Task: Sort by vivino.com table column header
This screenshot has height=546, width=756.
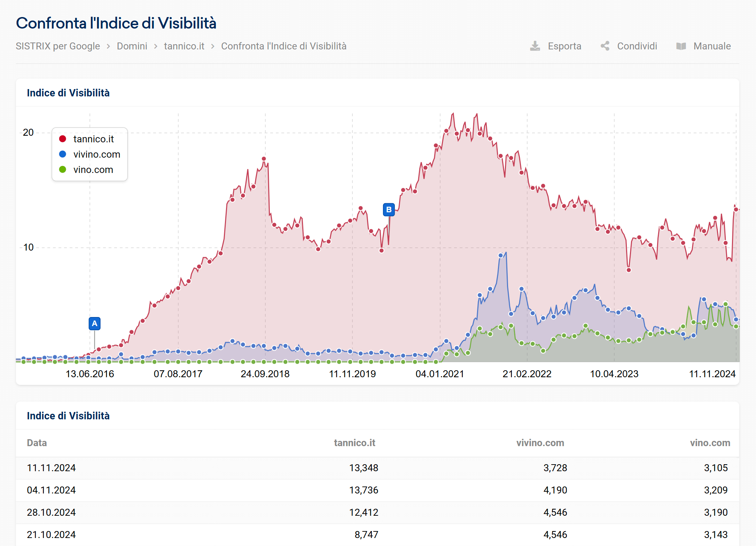Action: click(x=540, y=443)
